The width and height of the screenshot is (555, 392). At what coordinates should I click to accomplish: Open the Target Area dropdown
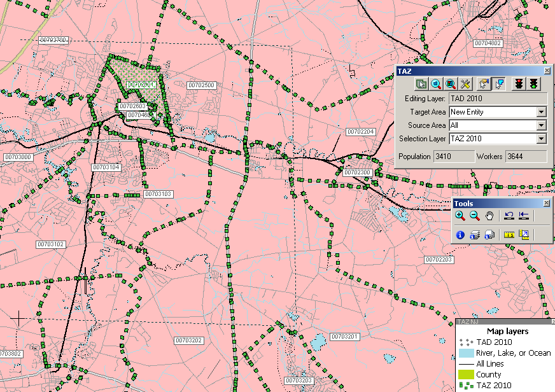541,112
